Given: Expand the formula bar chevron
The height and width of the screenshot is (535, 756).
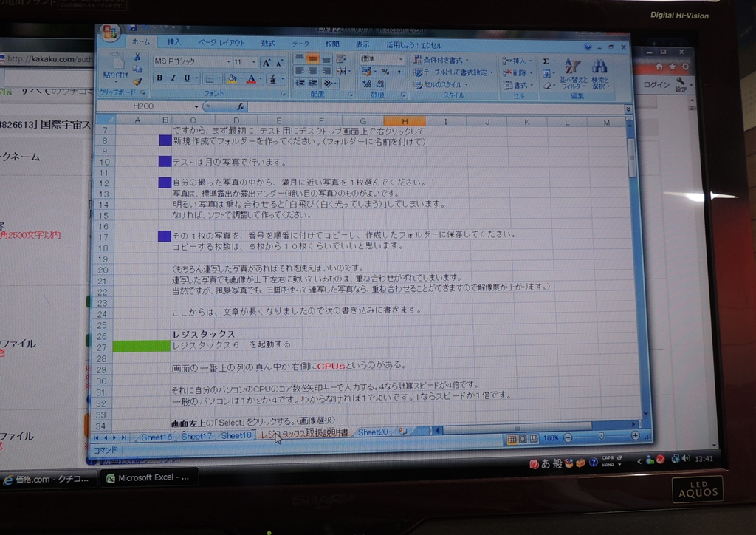Looking at the screenshot, I should [x=628, y=109].
